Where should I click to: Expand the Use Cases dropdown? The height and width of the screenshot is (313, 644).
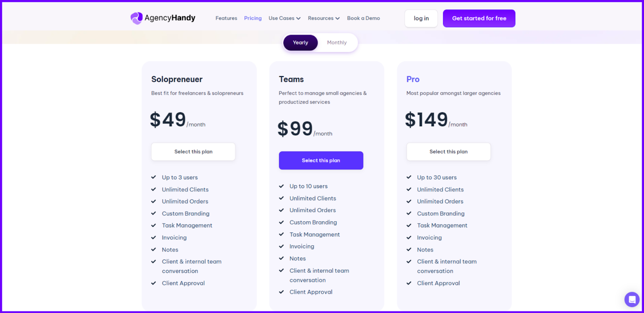[x=285, y=18]
